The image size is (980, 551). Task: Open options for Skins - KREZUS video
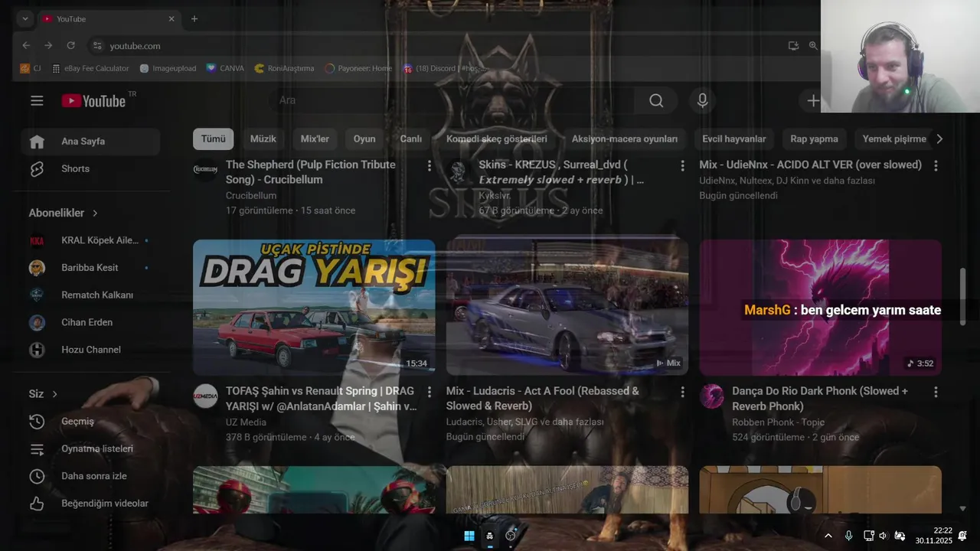[x=682, y=165]
